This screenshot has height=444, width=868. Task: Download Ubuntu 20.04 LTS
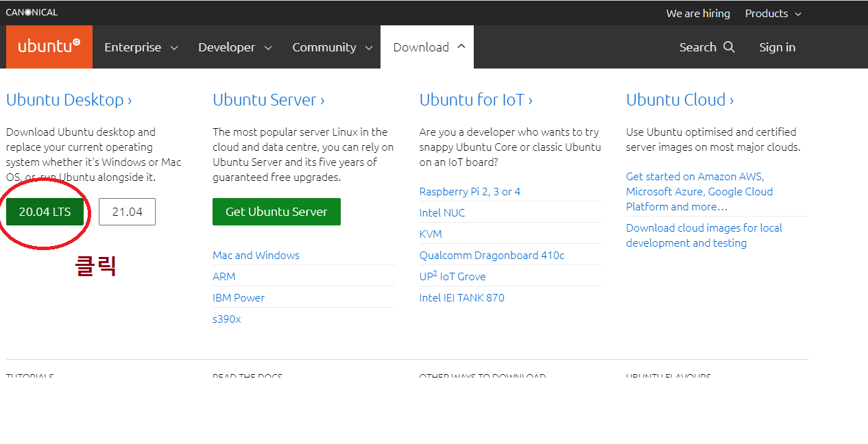point(45,212)
